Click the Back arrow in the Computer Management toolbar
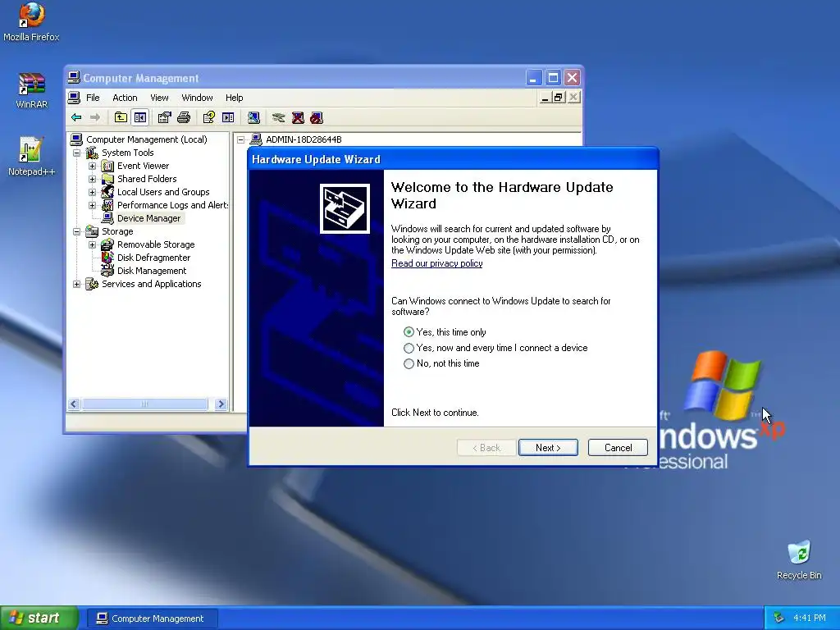Viewport: 840px width, 630px height. [x=76, y=117]
